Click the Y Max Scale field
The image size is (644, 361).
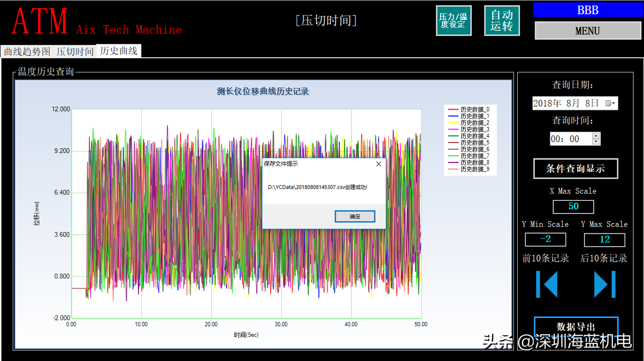604,240
